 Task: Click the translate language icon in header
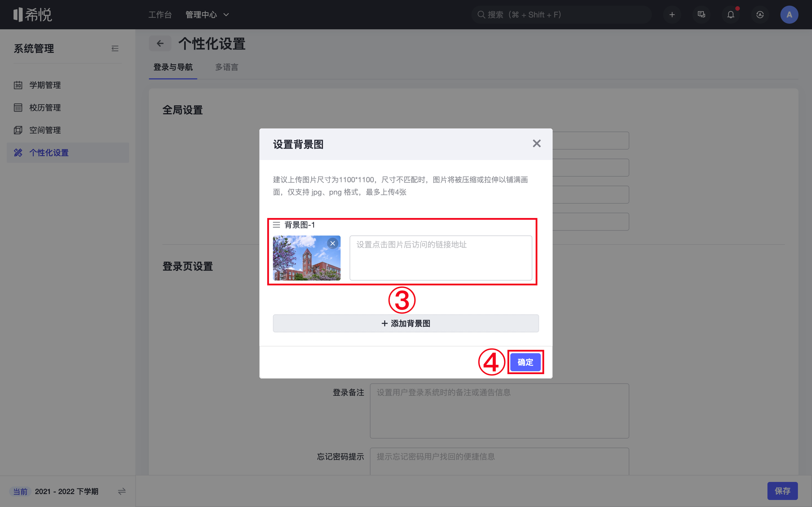point(760,15)
